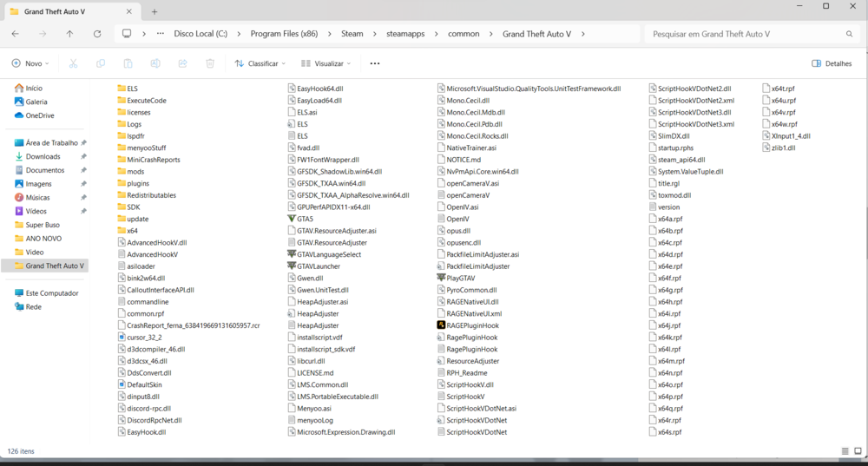Select the common.rpf file
The image size is (868, 466).
[x=141, y=314]
